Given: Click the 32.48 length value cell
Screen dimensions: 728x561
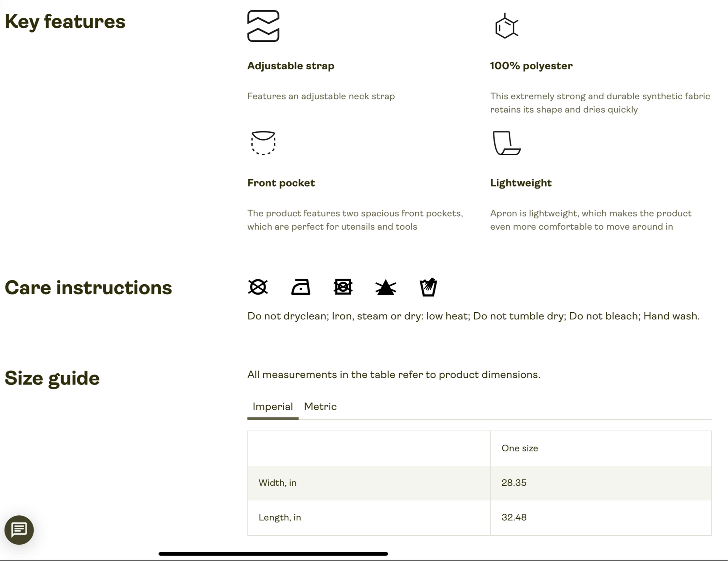Looking at the screenshot, I should point(601,518).
